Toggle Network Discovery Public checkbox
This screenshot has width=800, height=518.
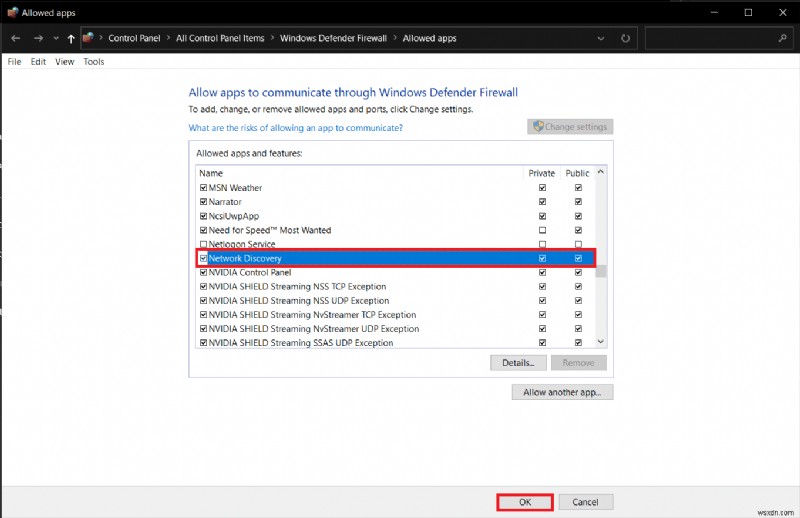[x=578, y=258]
